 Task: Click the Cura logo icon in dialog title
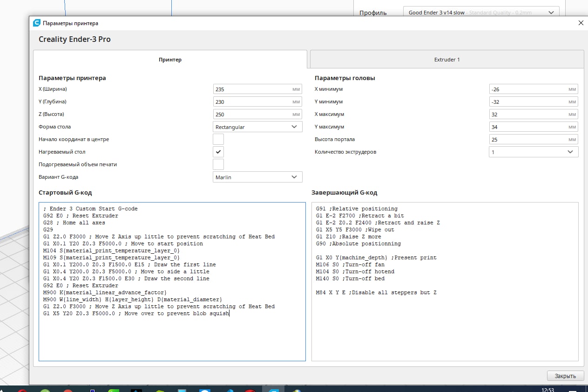tap(37, 23)
